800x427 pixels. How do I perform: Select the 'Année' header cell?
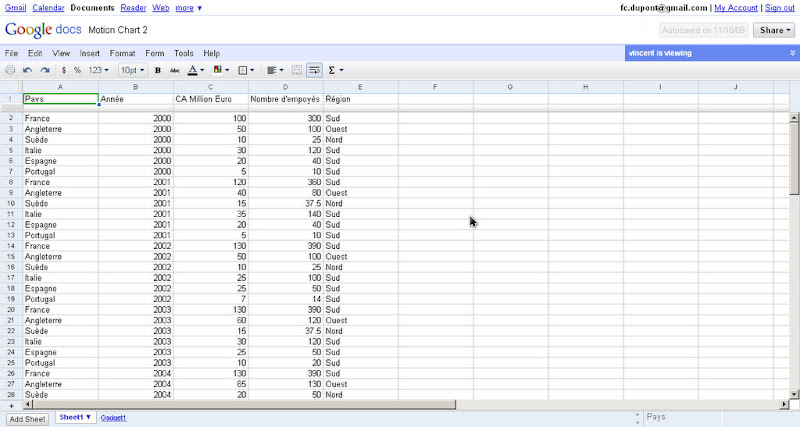click(136, 99)
